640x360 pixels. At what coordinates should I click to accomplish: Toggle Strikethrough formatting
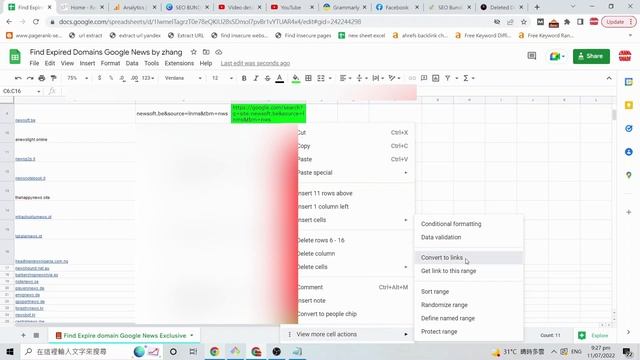[x=267, y=78]
